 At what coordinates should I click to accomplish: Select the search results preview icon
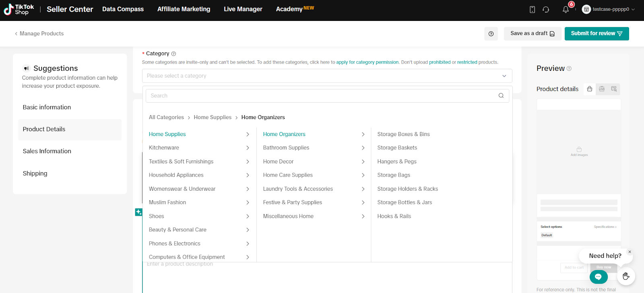pyautogui.click(x=614, y=89)
